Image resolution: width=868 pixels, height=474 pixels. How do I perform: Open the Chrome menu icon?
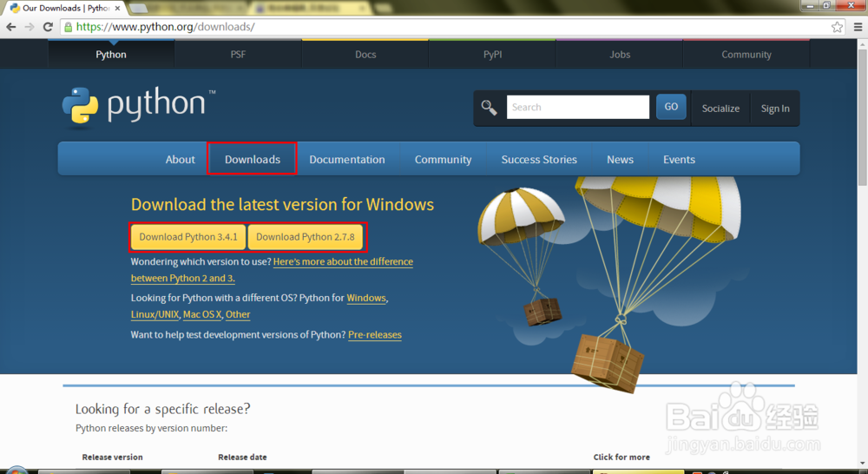[x=858, y=27]
